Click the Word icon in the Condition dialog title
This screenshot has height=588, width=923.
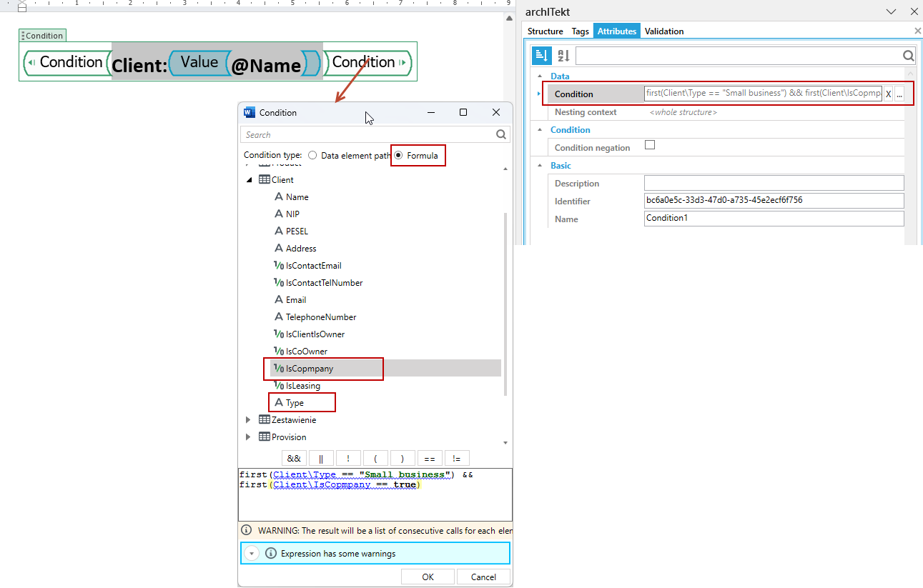[x=250, y=112]
